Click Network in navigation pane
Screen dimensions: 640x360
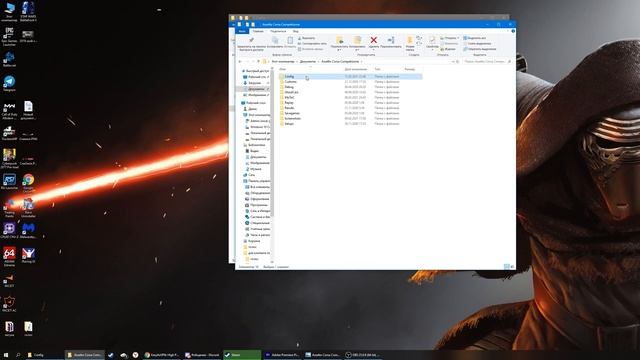pyautogui.click(x=251, y=175)
